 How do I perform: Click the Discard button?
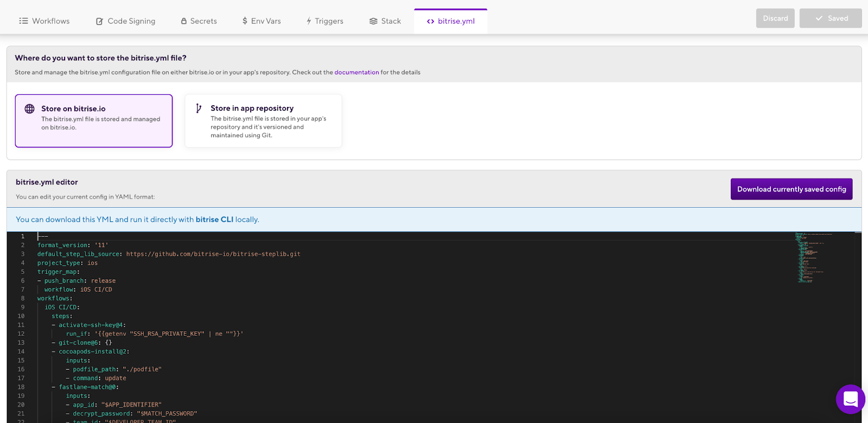click(x=775, y=18)
